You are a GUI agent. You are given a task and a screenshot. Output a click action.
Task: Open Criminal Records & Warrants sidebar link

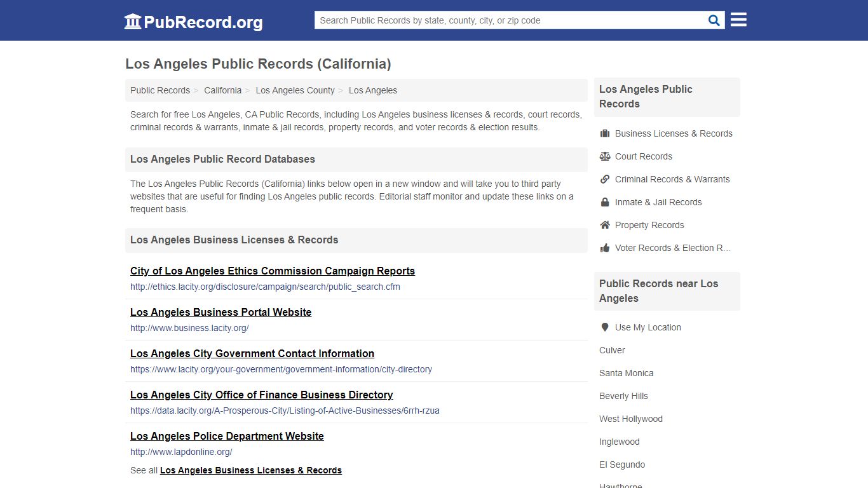click(x=672, y=179)
